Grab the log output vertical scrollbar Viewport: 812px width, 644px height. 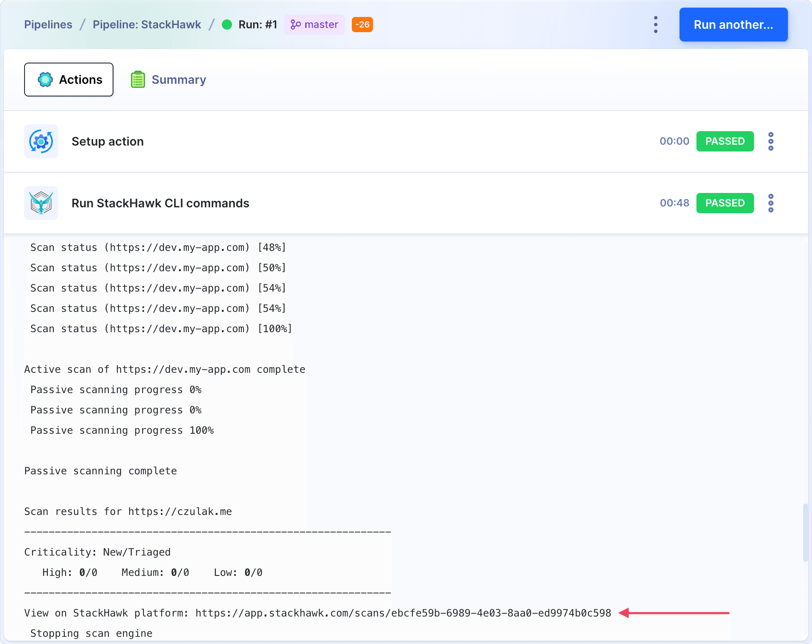[805, 532]
